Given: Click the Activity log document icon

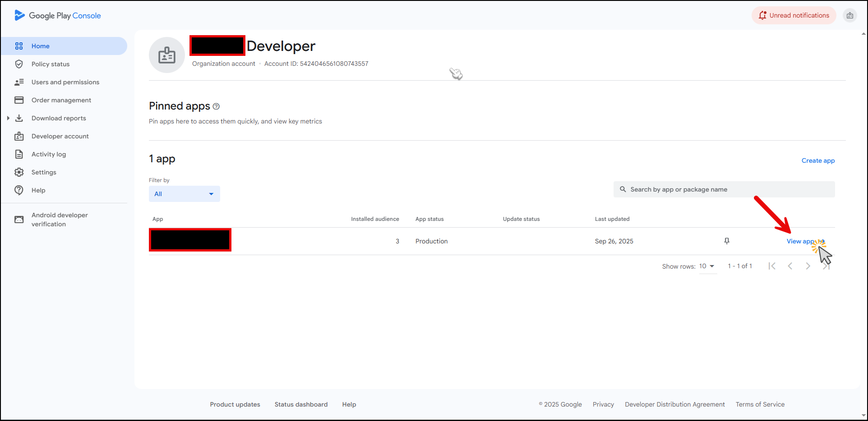Looking at the screenshot, I should point(19,154).
